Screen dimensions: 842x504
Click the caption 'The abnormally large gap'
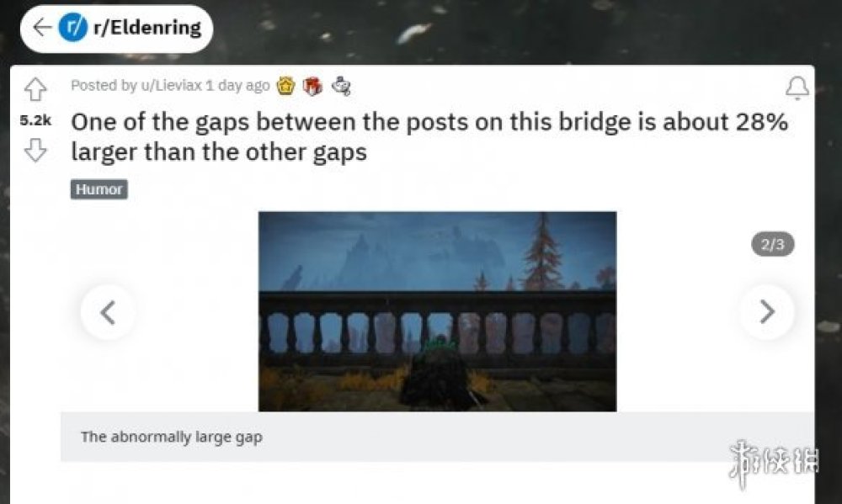click(x=172, y=437)
